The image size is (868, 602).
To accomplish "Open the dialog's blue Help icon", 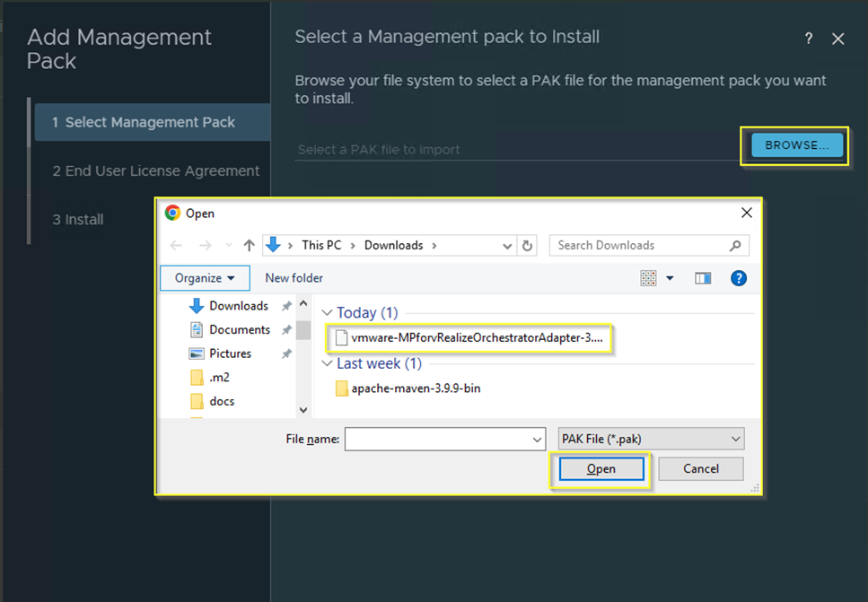I will coord(738,277).
